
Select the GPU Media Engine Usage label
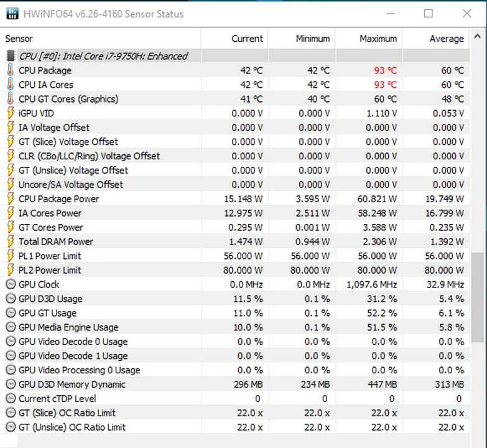[68, 327]
